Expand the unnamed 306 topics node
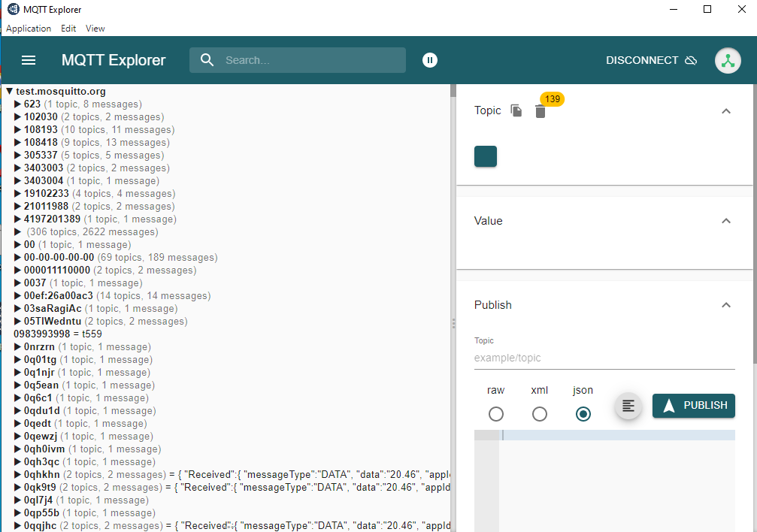 point(17,231)
